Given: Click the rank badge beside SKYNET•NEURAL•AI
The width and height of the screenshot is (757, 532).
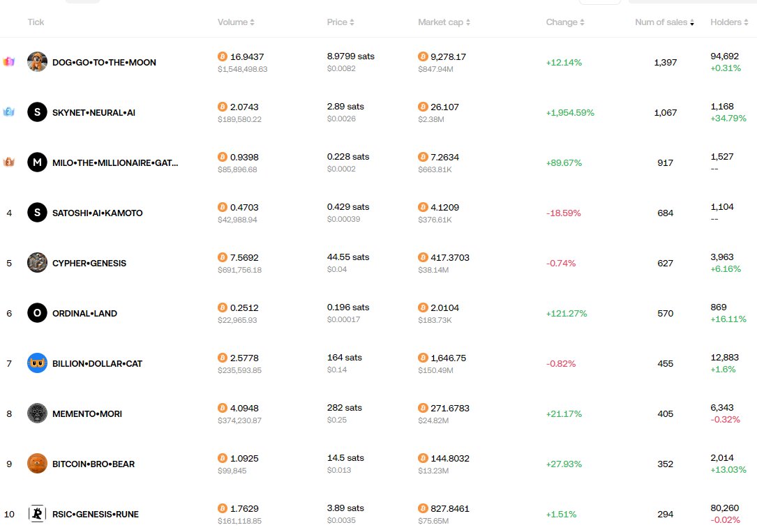Looking at the screenshot, I should pyautogui.click(x=9, y=112).
